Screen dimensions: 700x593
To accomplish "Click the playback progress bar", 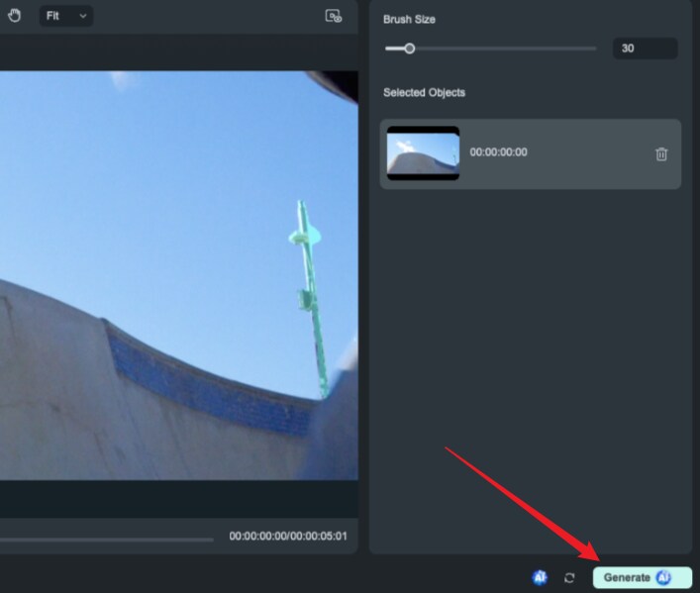I will [106, 540].
